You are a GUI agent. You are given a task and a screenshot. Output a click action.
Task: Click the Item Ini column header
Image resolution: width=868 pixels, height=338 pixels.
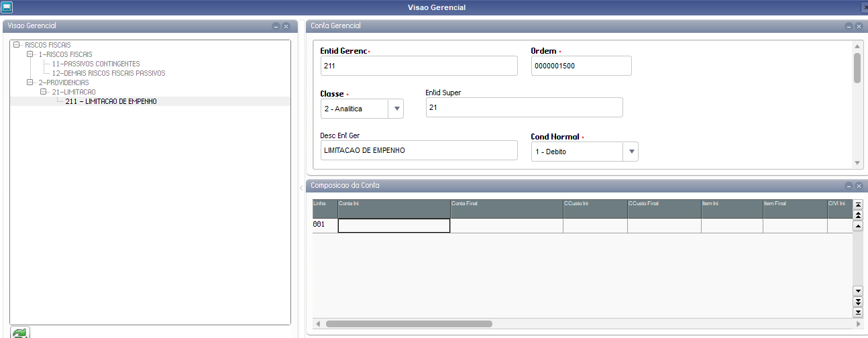pos(732,209)
